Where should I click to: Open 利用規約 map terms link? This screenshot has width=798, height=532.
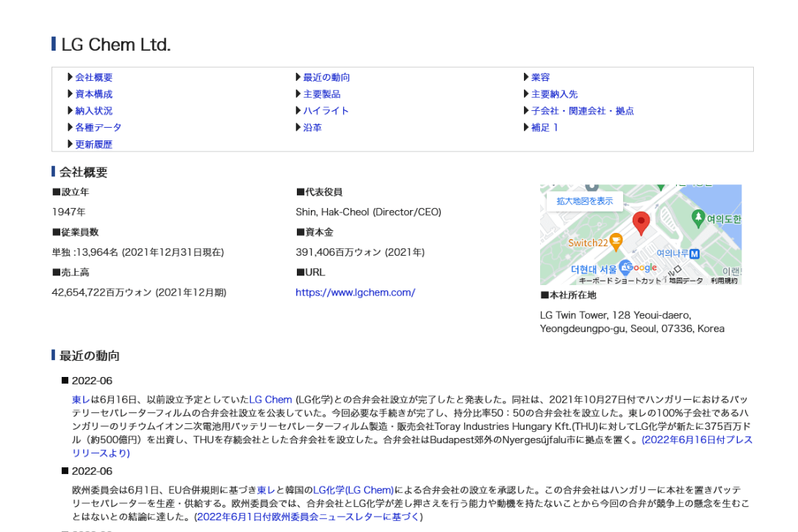click(x=724, y=281)
